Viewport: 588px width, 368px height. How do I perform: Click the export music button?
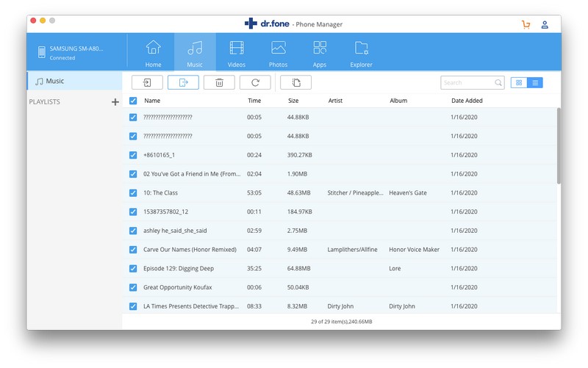pyautogui.click(x=183, y=82)
